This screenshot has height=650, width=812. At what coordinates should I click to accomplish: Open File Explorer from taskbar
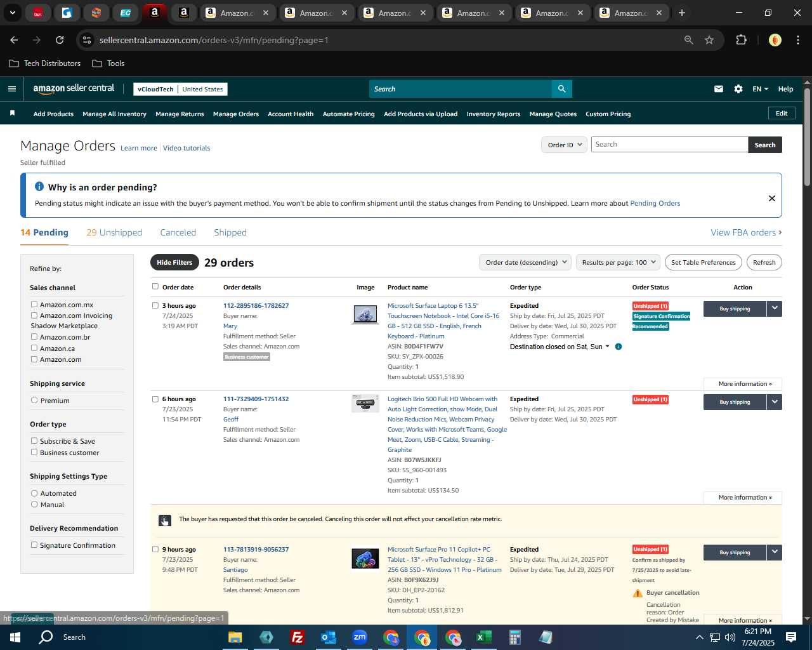(235, 637)
